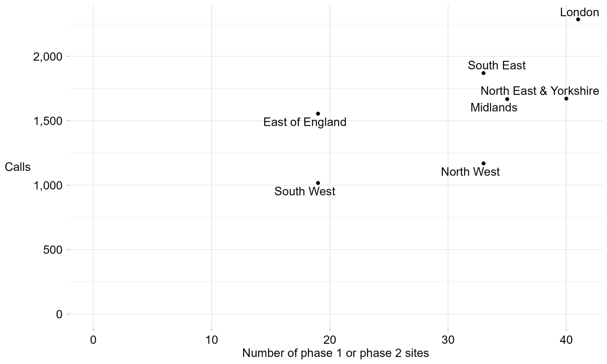Screen dimensions: 607x364
Task: Click the East of England label
Action: pyautogui.click(x=305, y=122)
